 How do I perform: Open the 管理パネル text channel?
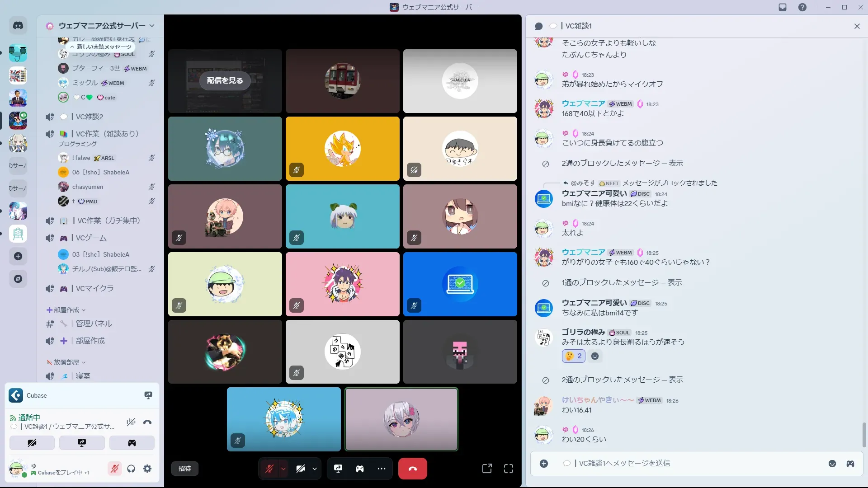(x=94, y=324)
